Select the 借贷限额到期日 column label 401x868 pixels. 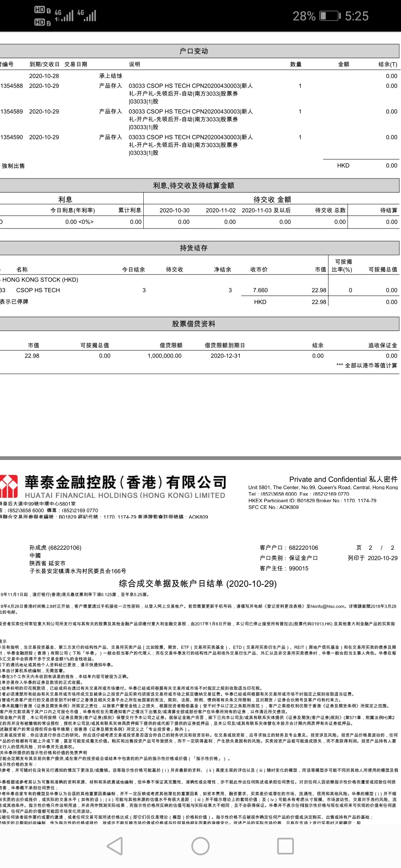tap(225, 345)
